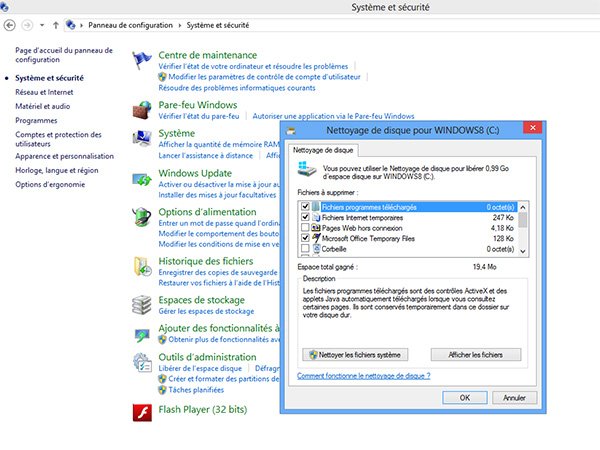This screenshot has width=600, height=450.
Task: Uncheck Fichiers Internet temporaires checkbox
Action: pyautogui.click(x=305, y=217)
